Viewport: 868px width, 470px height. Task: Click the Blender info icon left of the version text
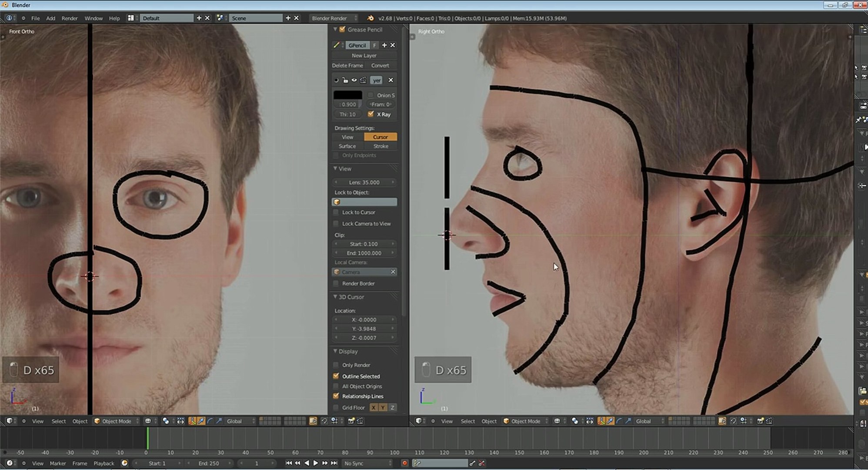click(371, 18)
